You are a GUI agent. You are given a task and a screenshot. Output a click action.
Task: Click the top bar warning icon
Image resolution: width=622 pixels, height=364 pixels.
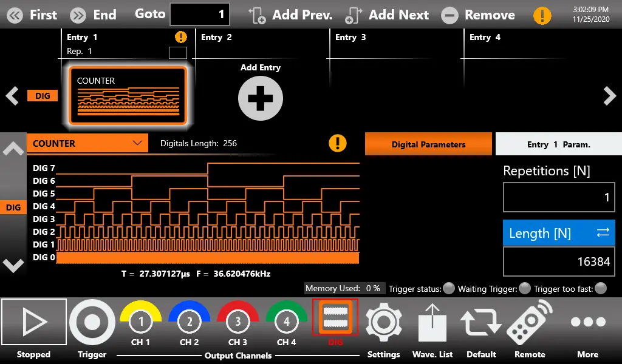[x=542, y=15]
